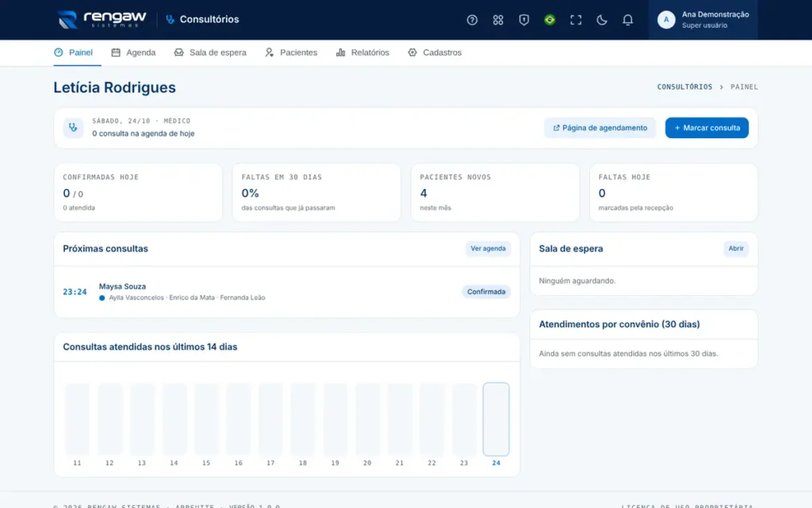812x508 pixels.
Task: Click the Rengaw Sistemas logo
Action: (x=101, y=19)
